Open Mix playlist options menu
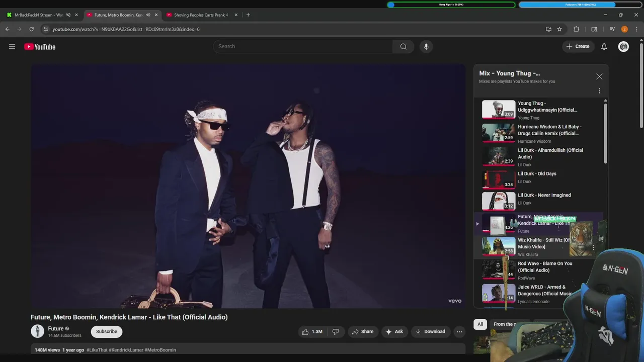 pyautogui.click(x=599, y=91)
